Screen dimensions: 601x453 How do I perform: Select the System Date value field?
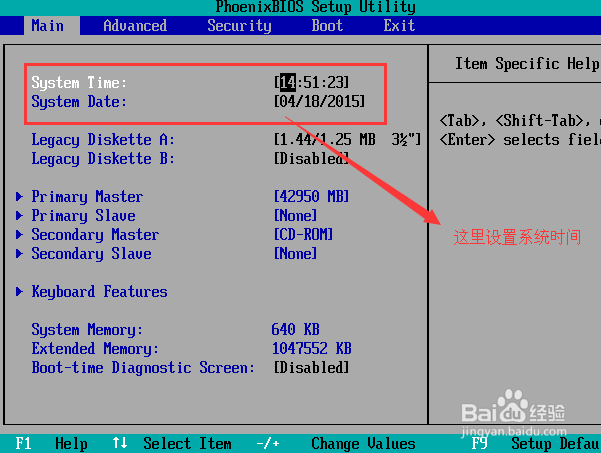pyautogui.click(x=319, y=102)
